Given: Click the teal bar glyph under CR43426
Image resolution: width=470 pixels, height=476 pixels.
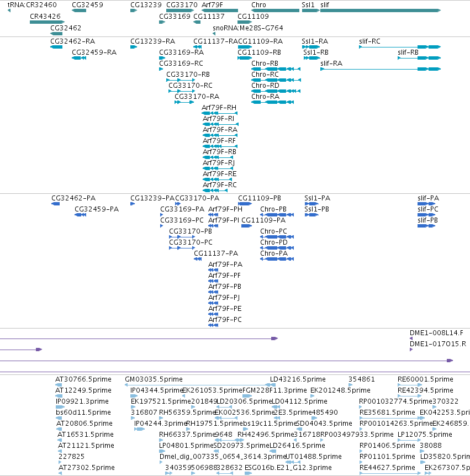Looking at the screenshot, I should tap(47, 22).
